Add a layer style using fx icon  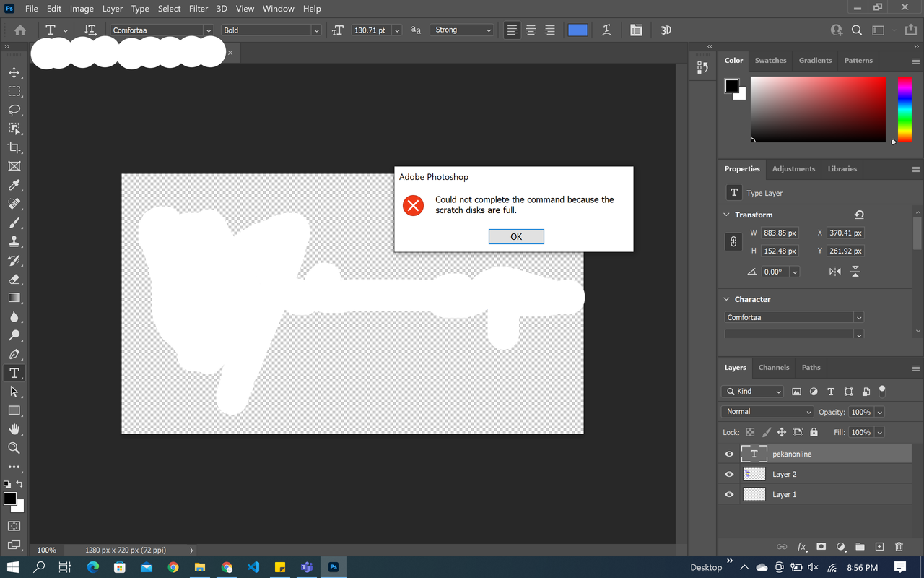801,547
